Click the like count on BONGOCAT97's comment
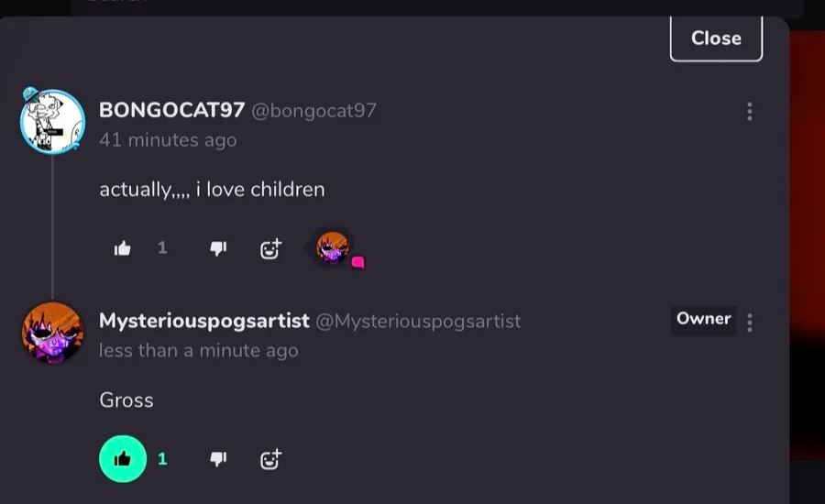The width and height of the screenshot is (825, 504). 162,247
